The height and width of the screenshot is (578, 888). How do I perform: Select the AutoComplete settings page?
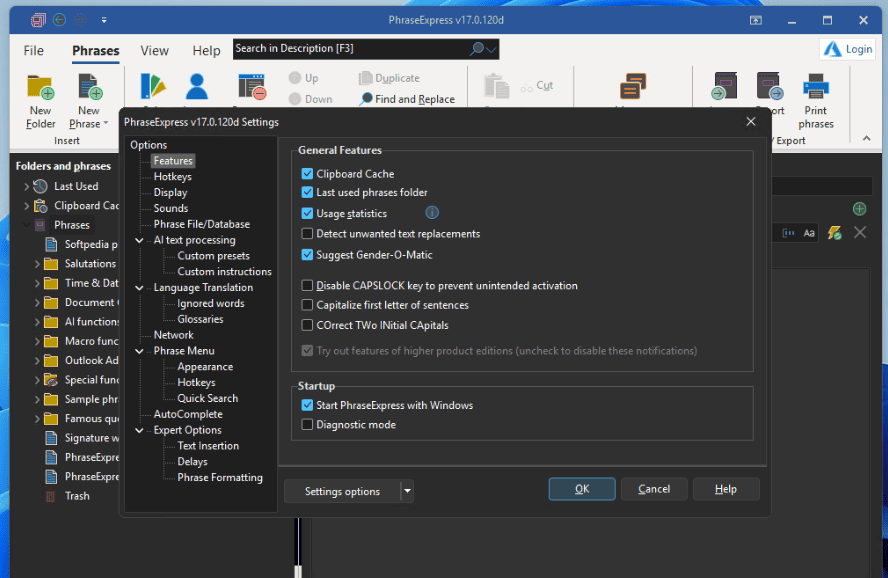click(188, 414)
